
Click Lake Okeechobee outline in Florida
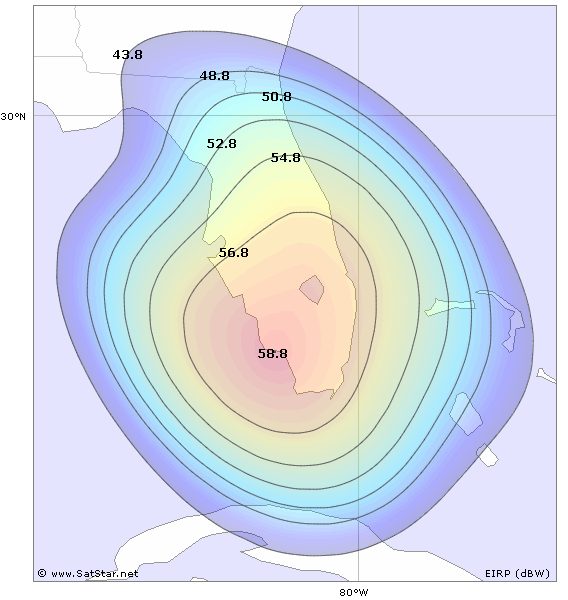point(312,290)
